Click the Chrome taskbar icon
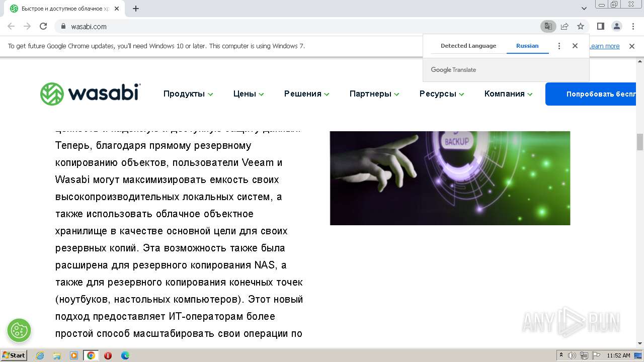Viewport: 644px width, 362px height. pos(91,355)
